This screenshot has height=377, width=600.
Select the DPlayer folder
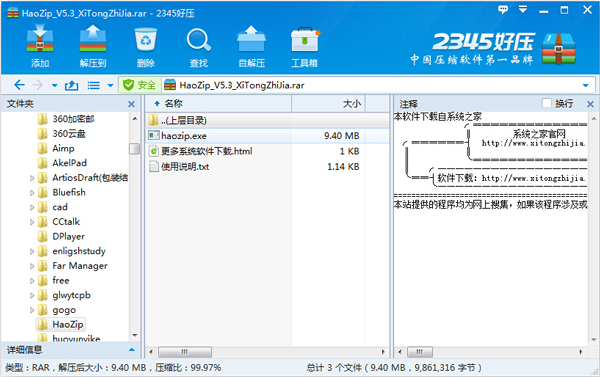62,237
